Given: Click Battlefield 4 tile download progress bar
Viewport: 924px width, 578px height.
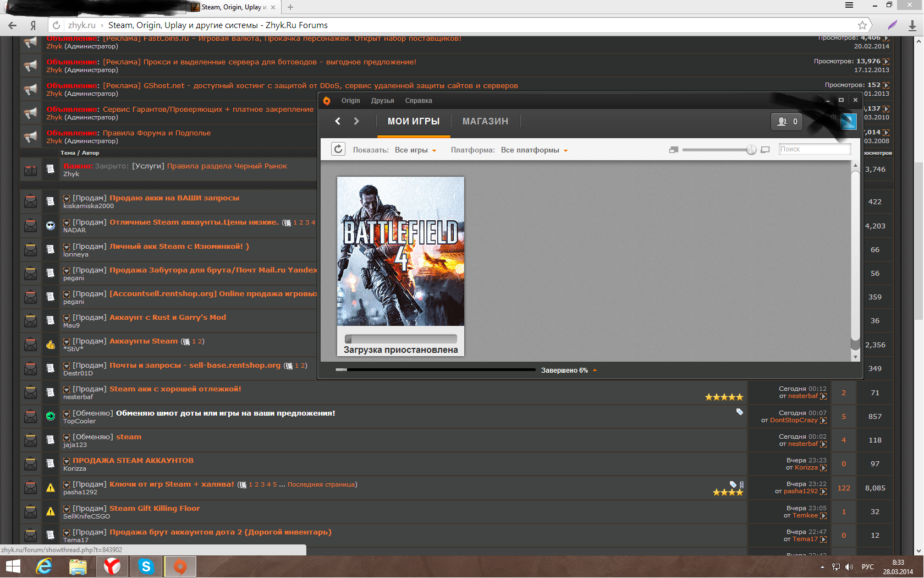Looking at the screenshot, I should tap(401, 339).
